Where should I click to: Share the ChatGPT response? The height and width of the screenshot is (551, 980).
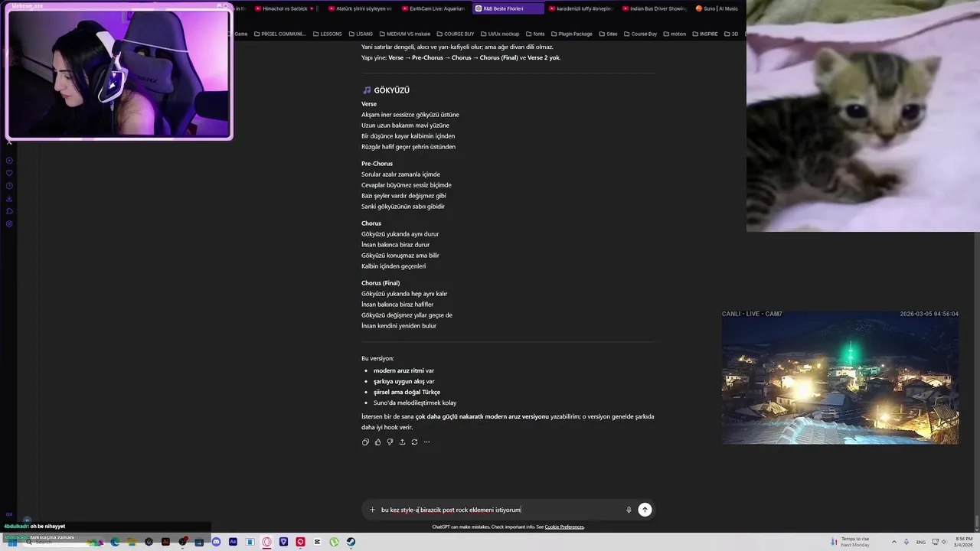(x=402, y=442)
